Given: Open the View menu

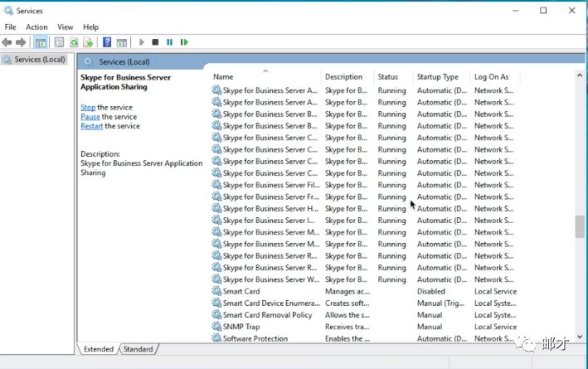Looking at the screenshot, I should (66, 27).
